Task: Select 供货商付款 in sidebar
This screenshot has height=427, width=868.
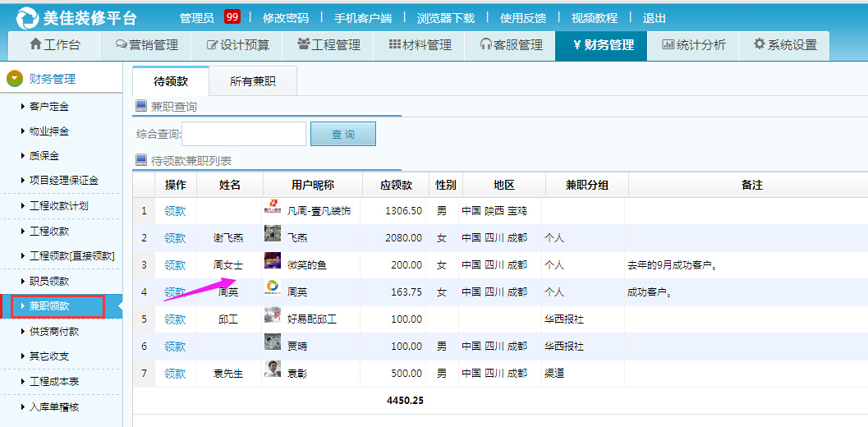Action: [x=54, y=332]
